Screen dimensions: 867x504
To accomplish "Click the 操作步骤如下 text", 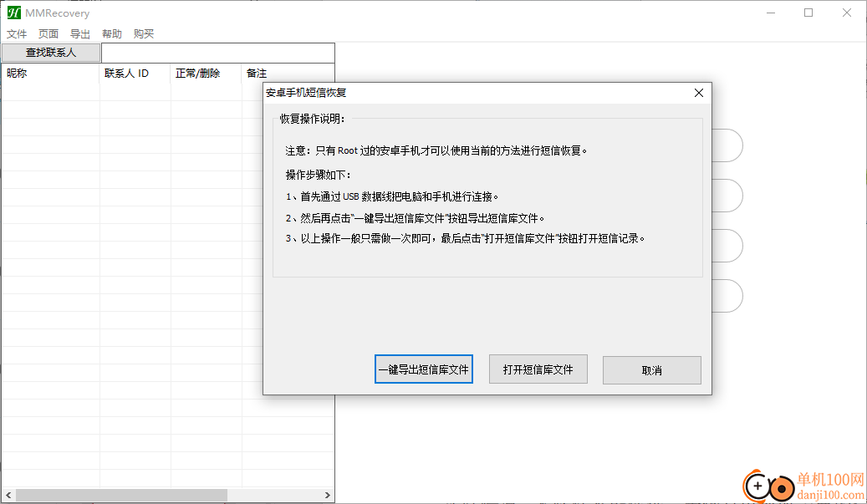I will (x=318, y=175).
